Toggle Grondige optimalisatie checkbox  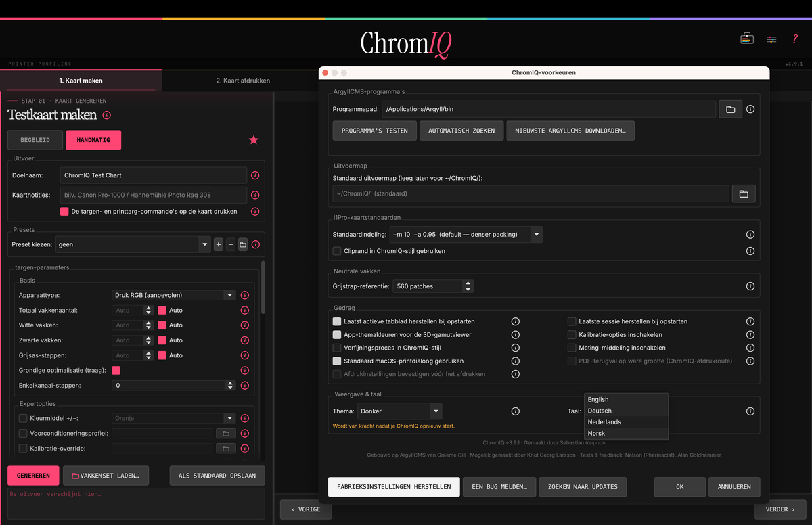point(116,370)
